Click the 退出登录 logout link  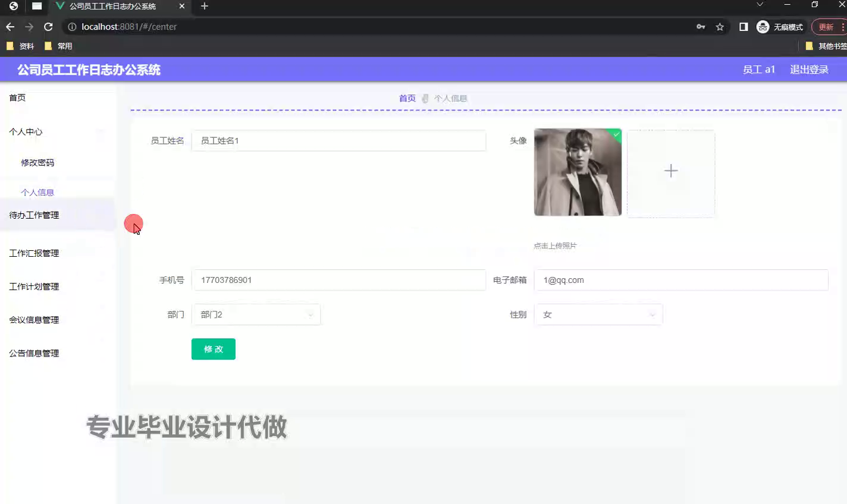pyautogui.click(x=809, y=70)
